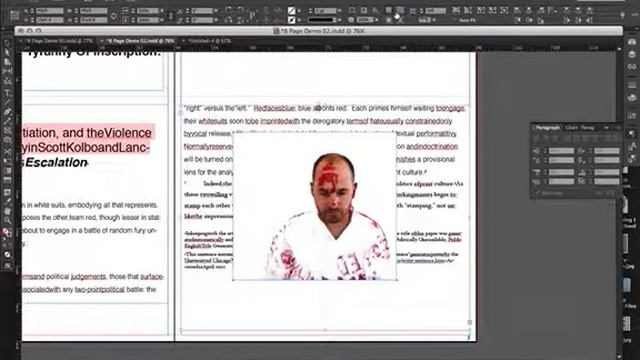
Task: Open the rotation angle dropdown
Action: pyautogui.click(x=216, y=11)
